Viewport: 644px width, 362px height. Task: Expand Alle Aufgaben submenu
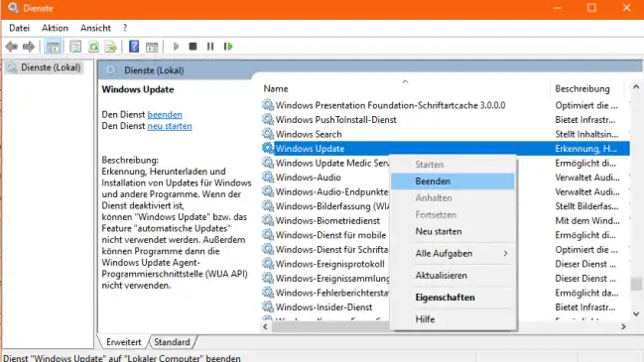click(x=452, y=253)
